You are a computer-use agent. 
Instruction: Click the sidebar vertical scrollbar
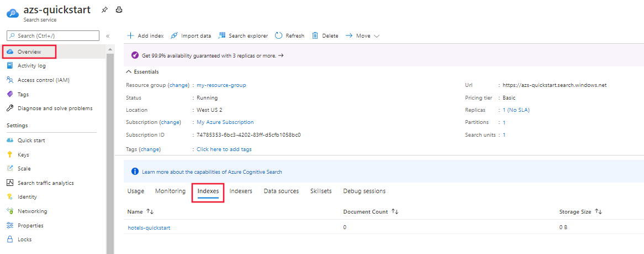pos(110,152)
